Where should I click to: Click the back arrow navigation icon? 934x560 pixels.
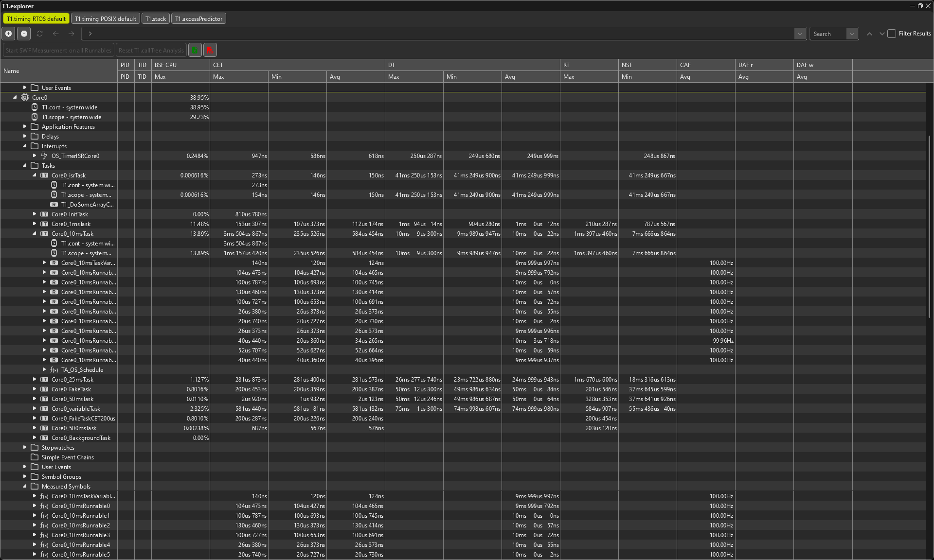tap(55, 34)
